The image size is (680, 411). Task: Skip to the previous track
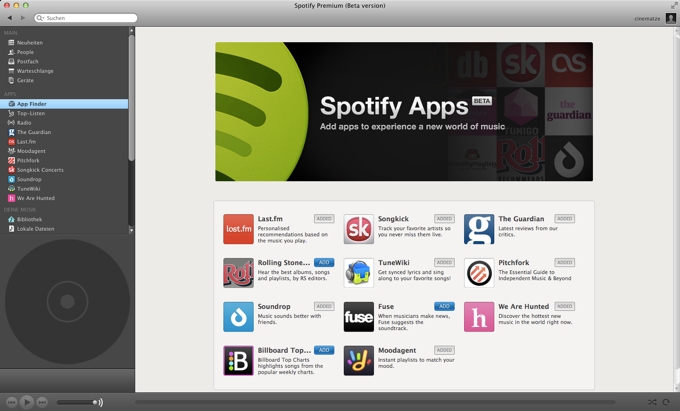coord(12,402)
